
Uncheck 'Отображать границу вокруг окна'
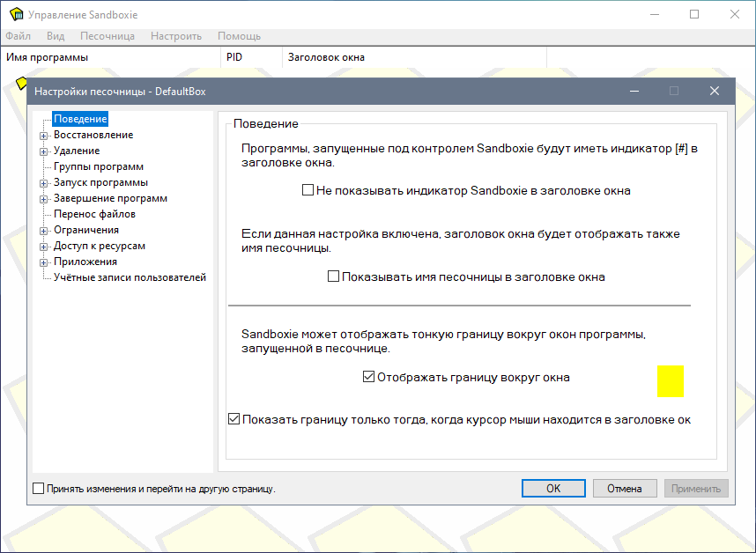click(369, 377)
